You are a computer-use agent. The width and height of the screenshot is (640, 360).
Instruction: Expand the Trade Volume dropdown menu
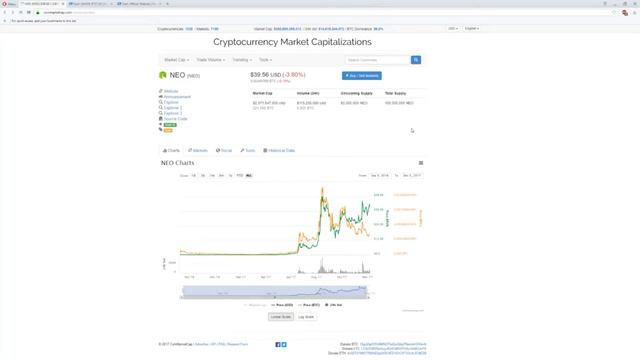click(211, 60)
